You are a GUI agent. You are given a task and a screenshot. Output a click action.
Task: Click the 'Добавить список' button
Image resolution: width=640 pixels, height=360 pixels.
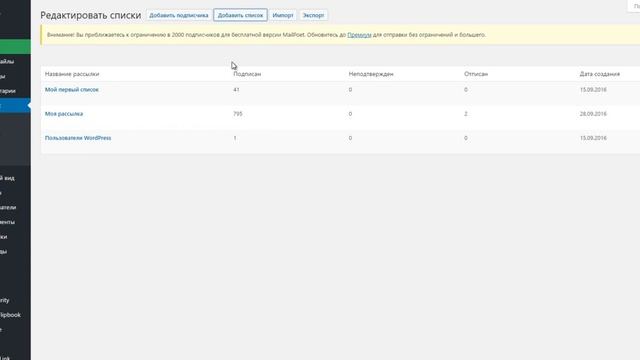(240, 15)
